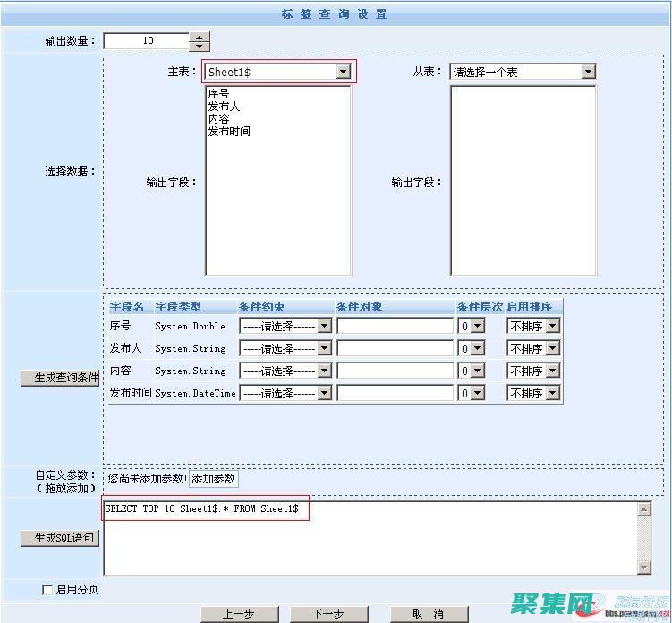Screen dimensions: 672x623
Task: Open the 主表 Sheet1$ dropdown
Action: (x=343, y=72)
